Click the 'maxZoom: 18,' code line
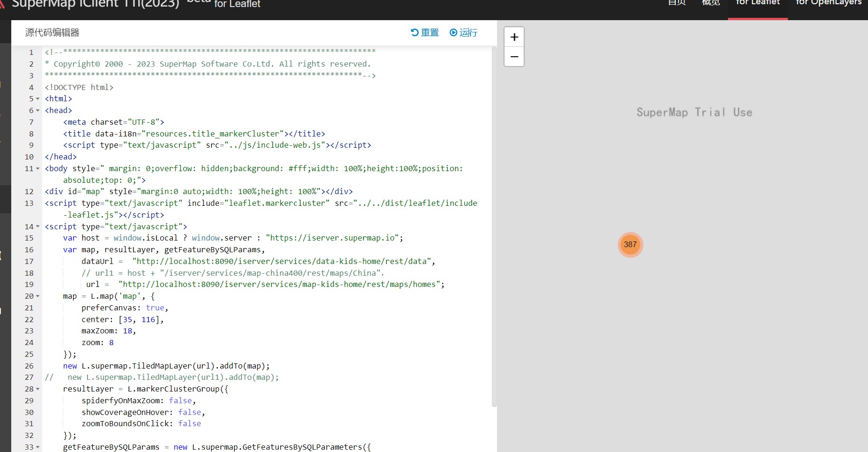Screen dimensions: 868x452 pyautogui.click(x=109, y=331)
